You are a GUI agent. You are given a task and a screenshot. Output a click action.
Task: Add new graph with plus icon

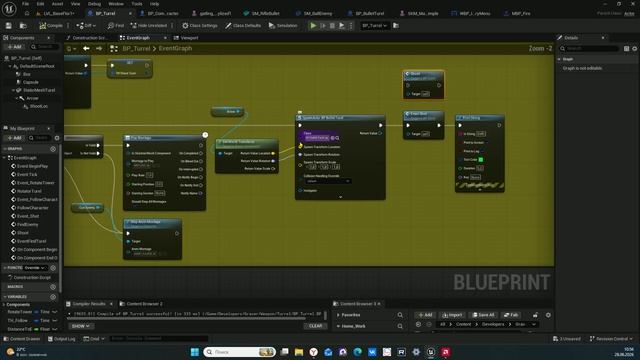tap(53, 149)
